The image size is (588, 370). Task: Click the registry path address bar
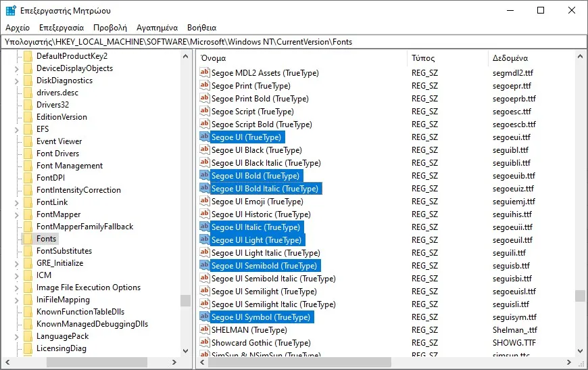point(294,42)
